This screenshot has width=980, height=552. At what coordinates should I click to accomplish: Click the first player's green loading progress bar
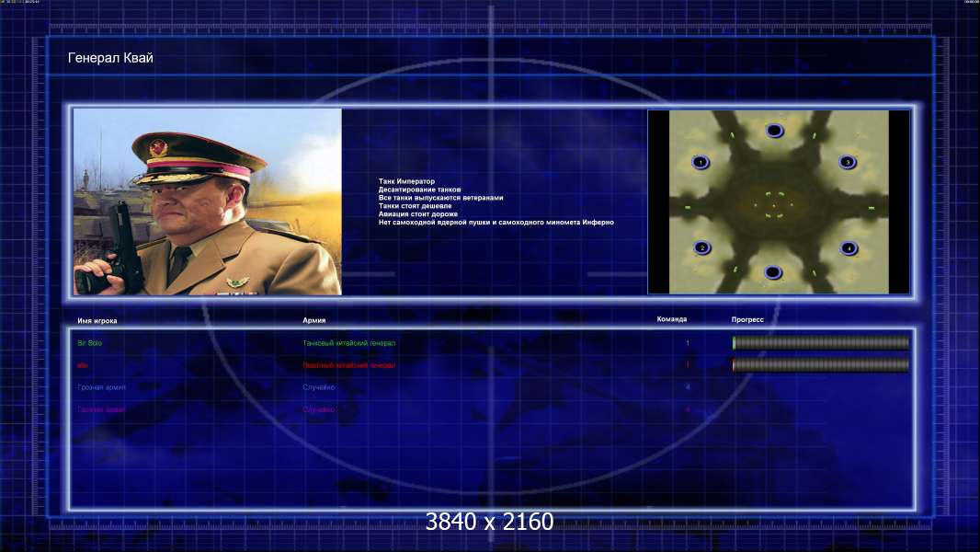click(x=821, y=342)
